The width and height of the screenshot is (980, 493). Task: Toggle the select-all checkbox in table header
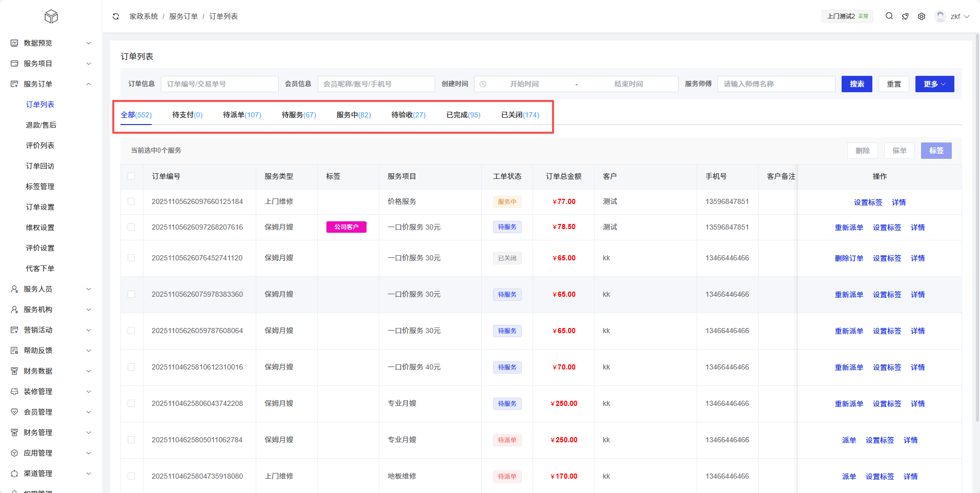[131, 176]
